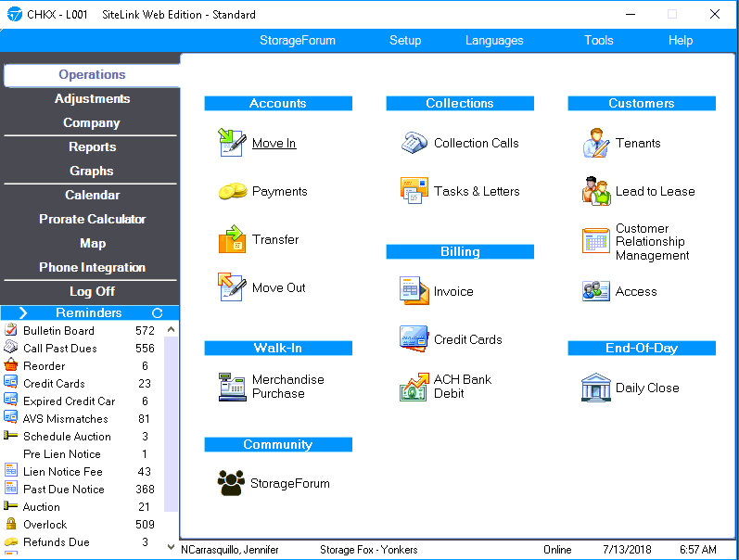This screenshot has height=560, width=739.
Task: Click the Schedule Auction gavel icon
Action: point(10,436)
